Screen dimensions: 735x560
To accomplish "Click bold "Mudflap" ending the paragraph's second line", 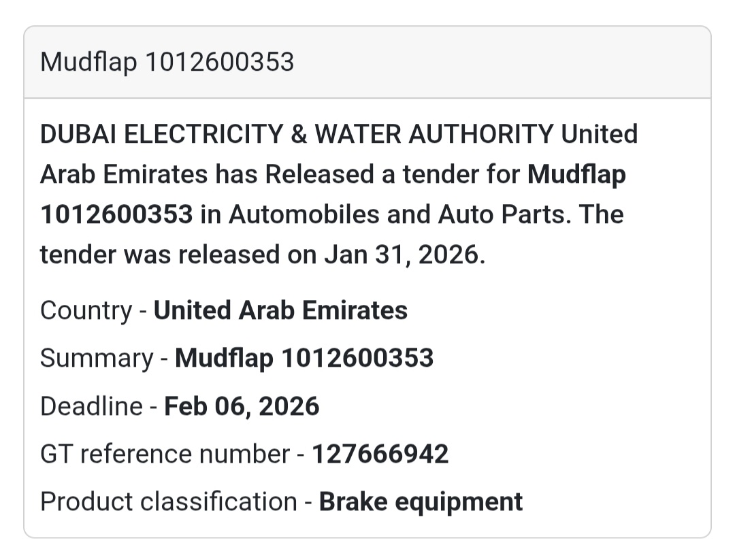I will tap(576, 175).
